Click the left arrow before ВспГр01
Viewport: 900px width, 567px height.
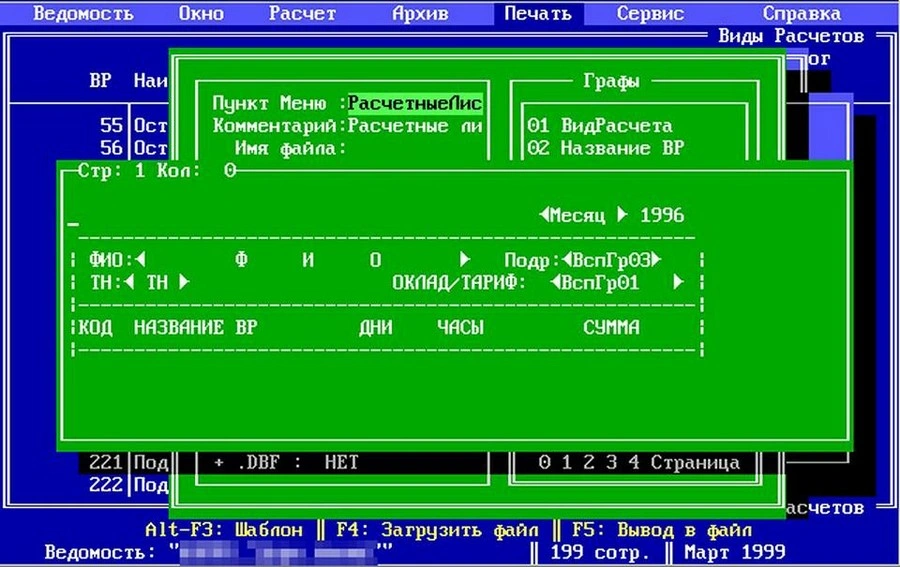coord(555,283)
